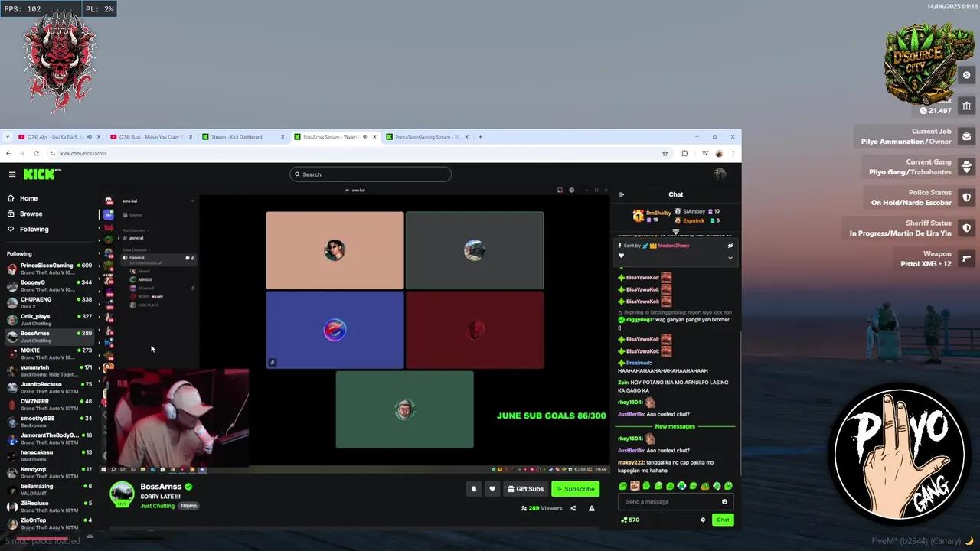Expand the gifters leaderboard arrow
Screen dimensions: 980x551
click(675, 231)
